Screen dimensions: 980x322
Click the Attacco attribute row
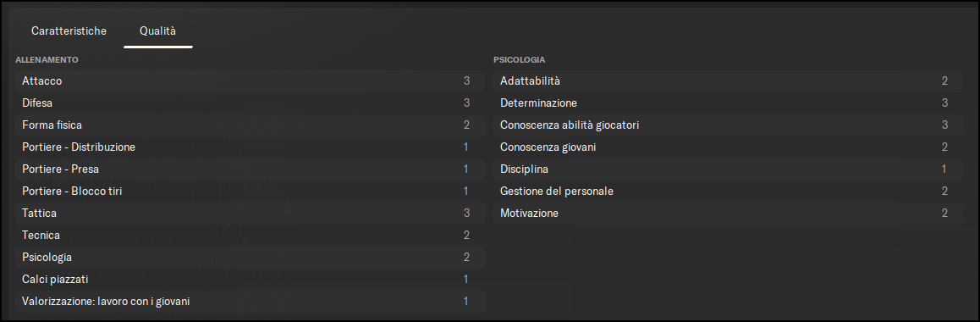click(250, 81)
